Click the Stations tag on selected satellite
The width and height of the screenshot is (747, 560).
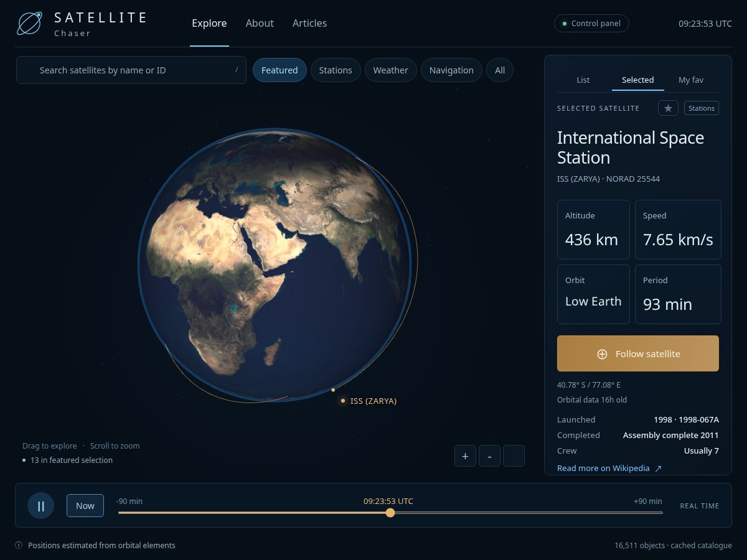(x=702, y=108)
